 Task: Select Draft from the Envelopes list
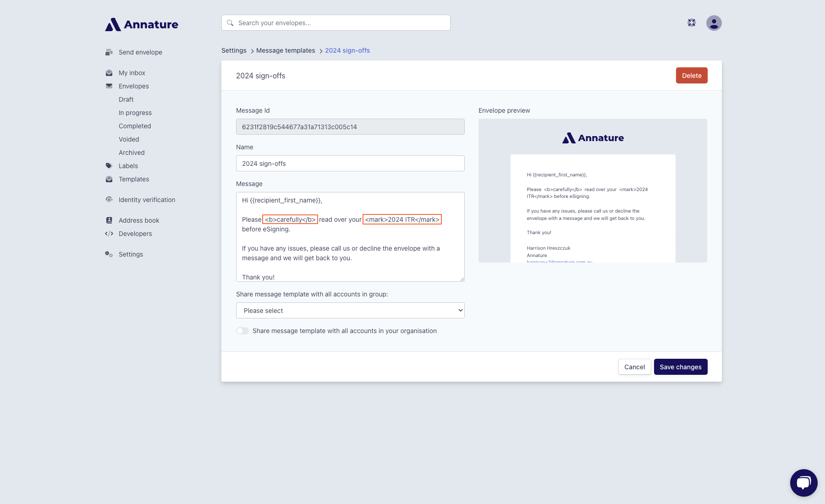pos(126,99)
